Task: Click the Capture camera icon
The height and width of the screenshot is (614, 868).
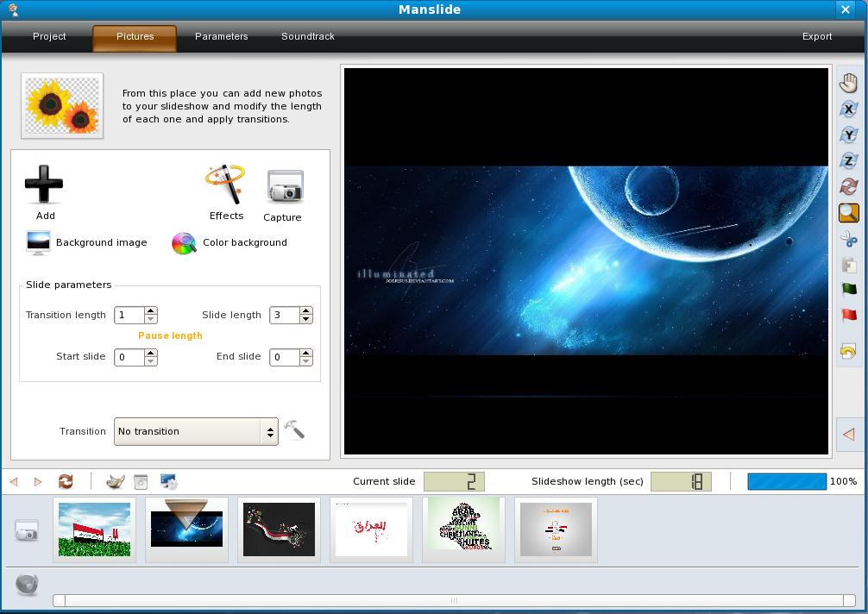Action: coord(284,187)
